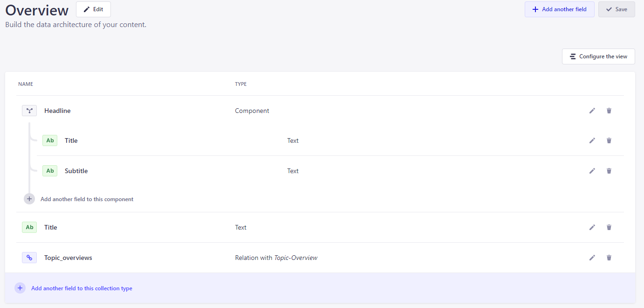The width and height of the screenshot is (644, 308).
Task: Delete the Title field inside Headline component
Action: tap(609, 140)
